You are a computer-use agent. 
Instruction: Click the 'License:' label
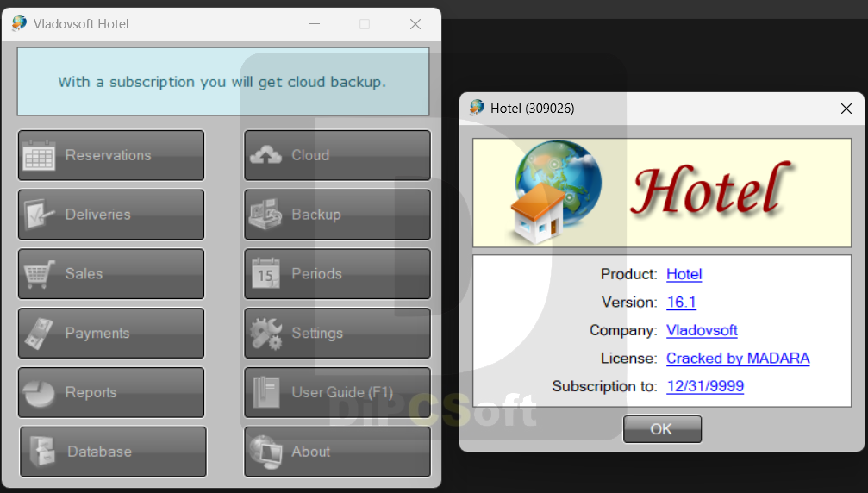pyautogui.click(x=629, y=359)
